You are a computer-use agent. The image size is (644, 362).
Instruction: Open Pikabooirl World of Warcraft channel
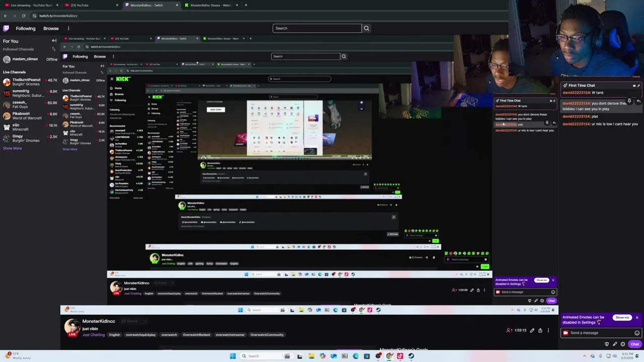point(30,116)
